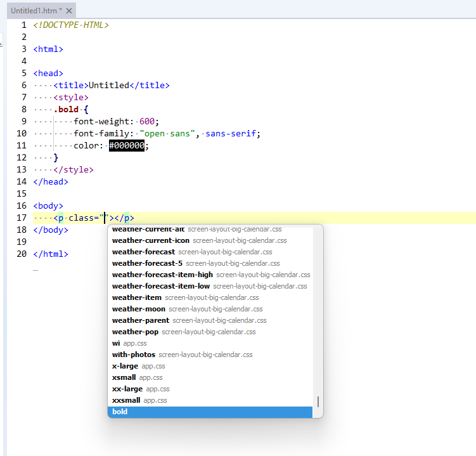The width and height of the screenshot is (476, 456).
Task: Pick the weather-pop completion item
Action: (135, 332)
